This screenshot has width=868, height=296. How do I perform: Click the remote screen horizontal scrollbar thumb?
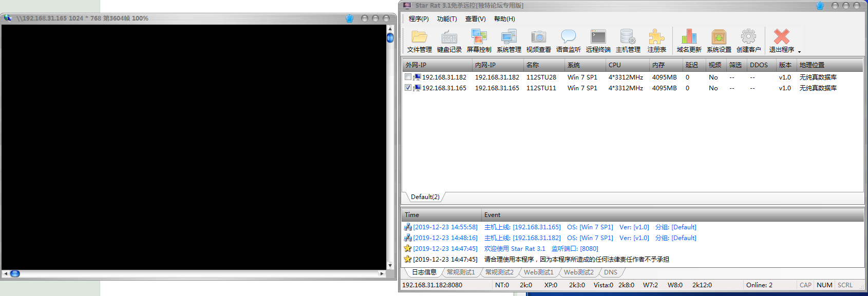(x=15, y=273)
